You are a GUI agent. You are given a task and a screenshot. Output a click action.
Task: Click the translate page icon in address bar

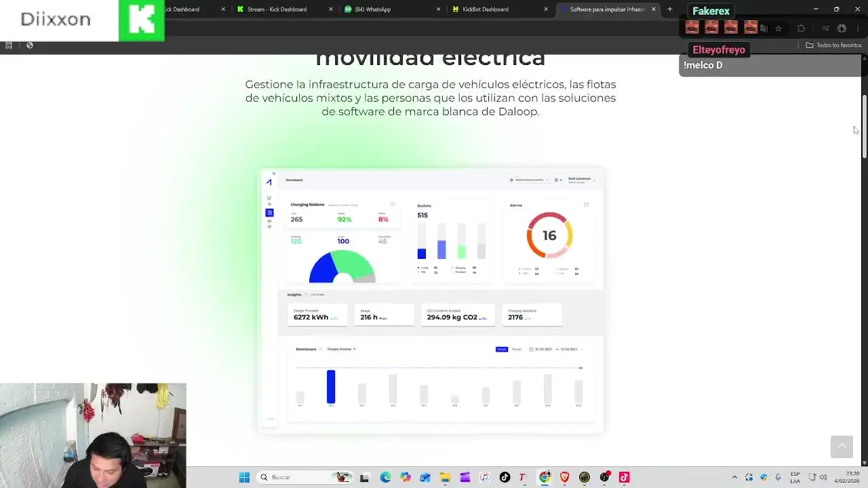[764, 28]
